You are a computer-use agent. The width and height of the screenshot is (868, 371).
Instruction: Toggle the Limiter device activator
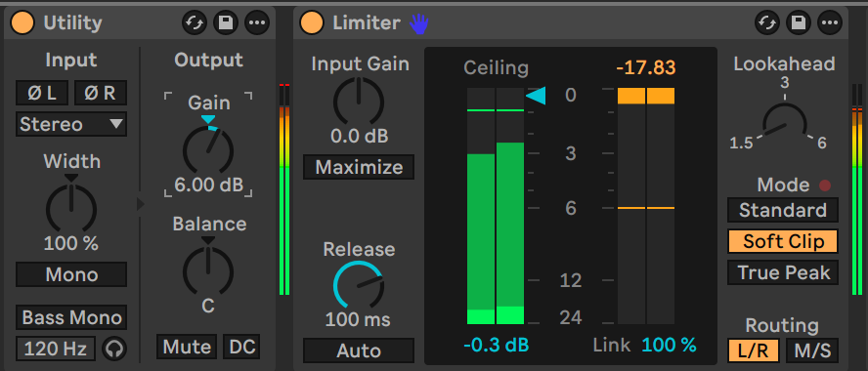pyautogui.click(x=312, y=22)
